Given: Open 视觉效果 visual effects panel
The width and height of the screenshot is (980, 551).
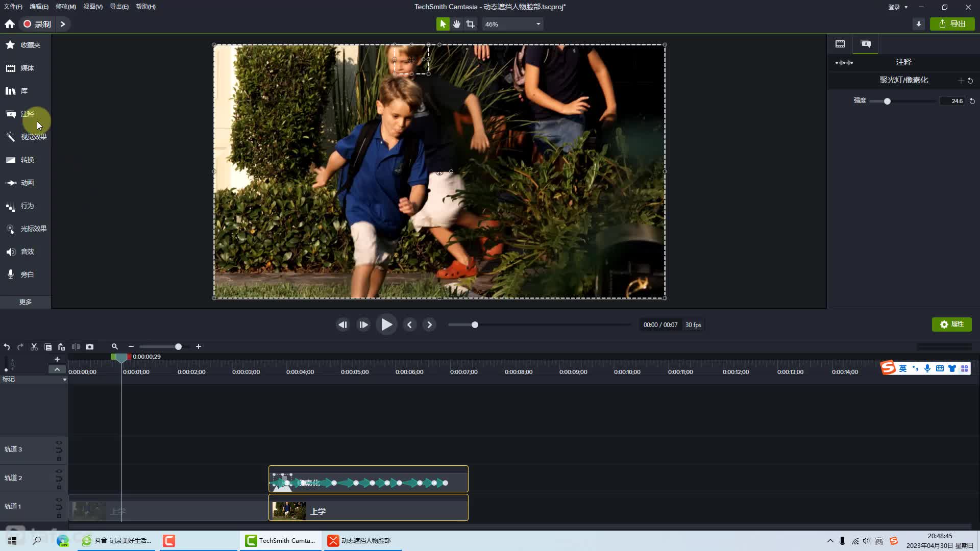Looking at the screenshot, I should (x=26, y=137).
